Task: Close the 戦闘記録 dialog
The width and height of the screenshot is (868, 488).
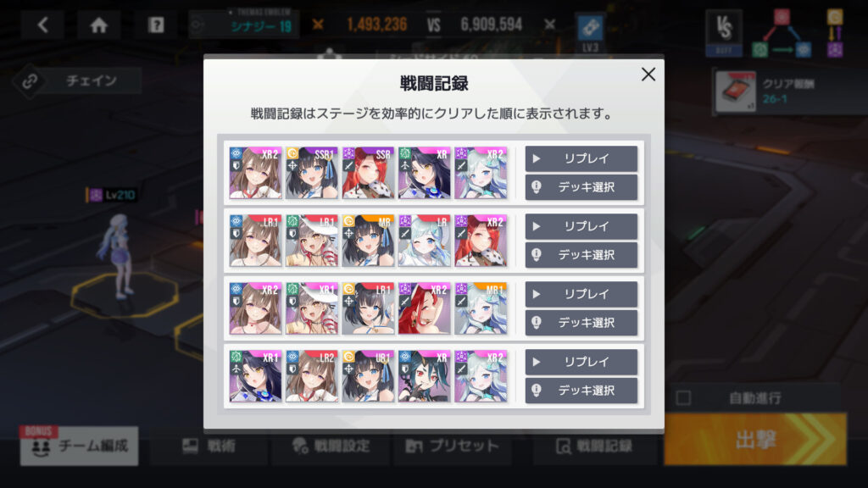Action: click(x=648, y=75)
